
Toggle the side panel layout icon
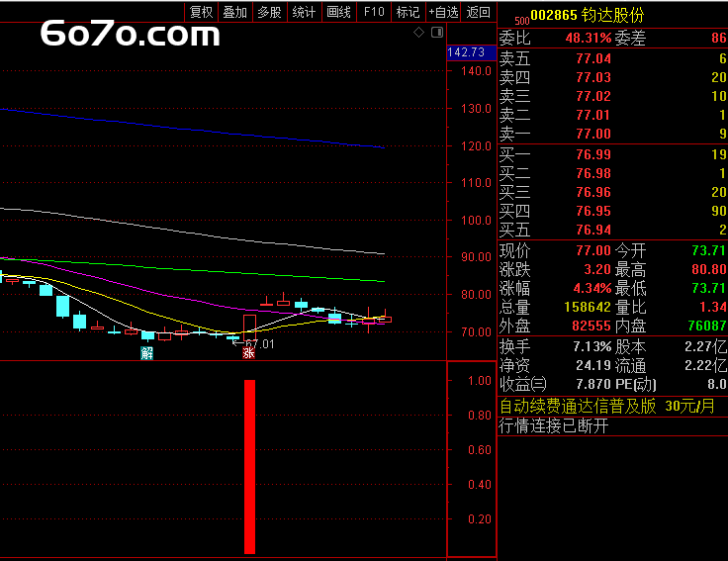pyautogui.click(x=437, y=33)
